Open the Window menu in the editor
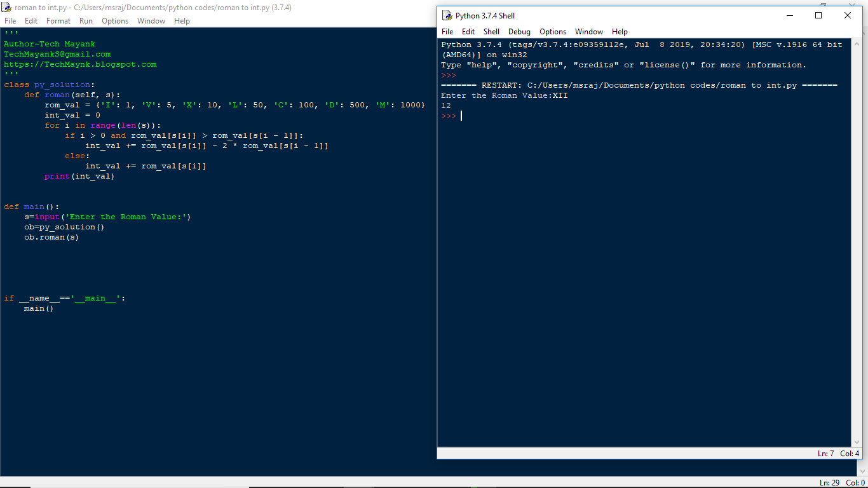Screen dimensions: 868x488 (151, 21)
